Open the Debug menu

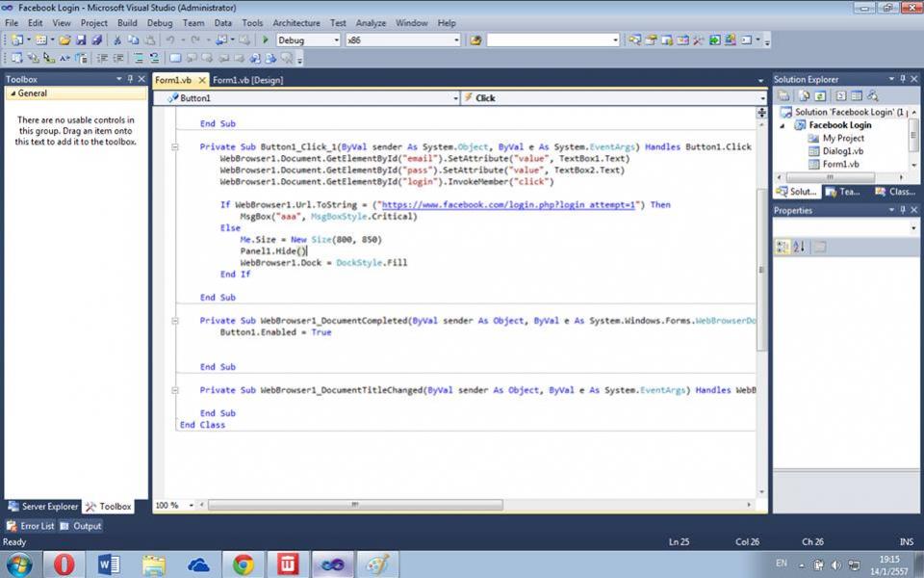(160, 23)
